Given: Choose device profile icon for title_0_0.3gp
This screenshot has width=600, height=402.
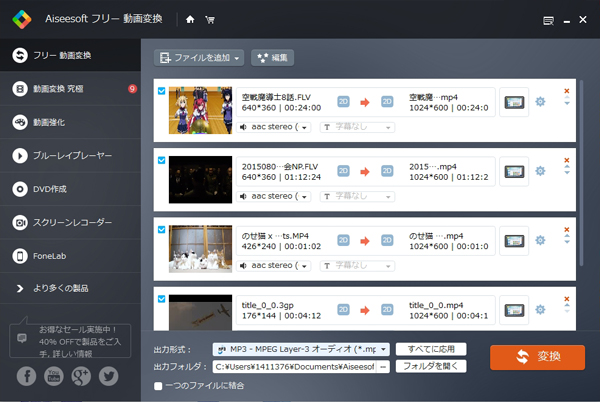Looking at the screenshot, I should [x=514, y=310].
